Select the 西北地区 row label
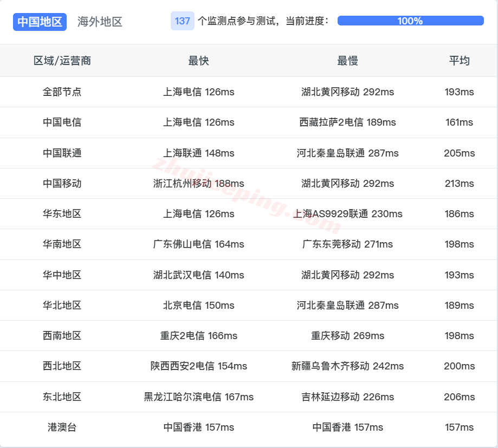This screenshot has height=448, width=498. pos(62,366)
